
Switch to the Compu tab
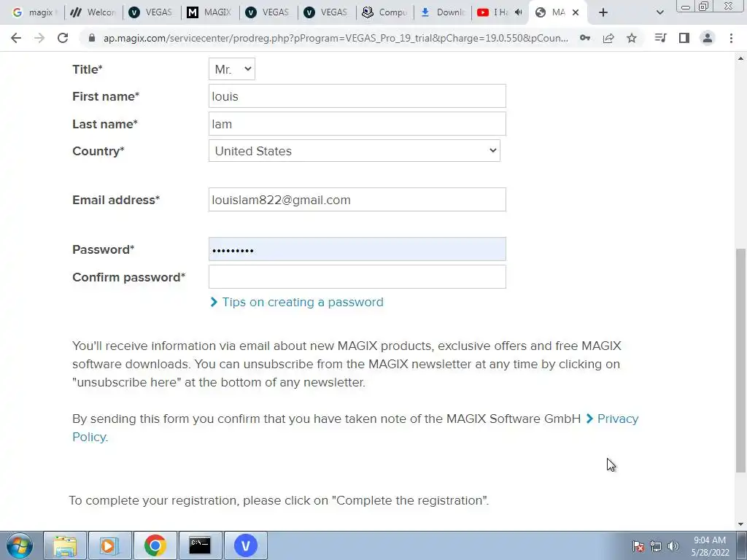coord(384,12)
